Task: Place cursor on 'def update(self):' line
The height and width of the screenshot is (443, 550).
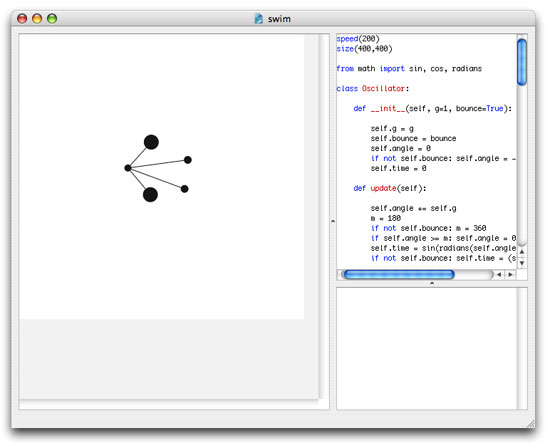Action: tap(389, 188)
